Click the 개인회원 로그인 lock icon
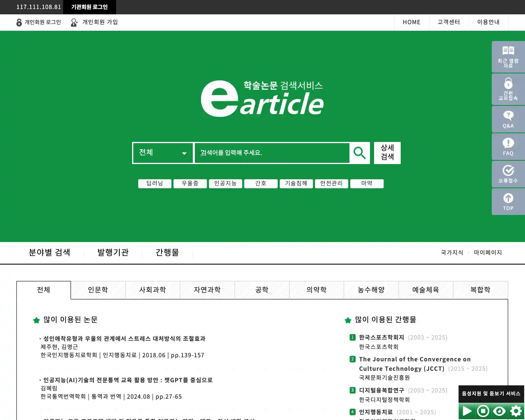525x420 pixels. point(19,23)
